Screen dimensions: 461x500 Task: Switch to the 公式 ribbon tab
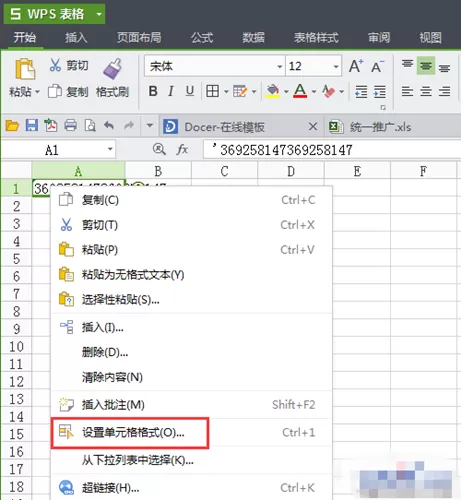[202, 37]
